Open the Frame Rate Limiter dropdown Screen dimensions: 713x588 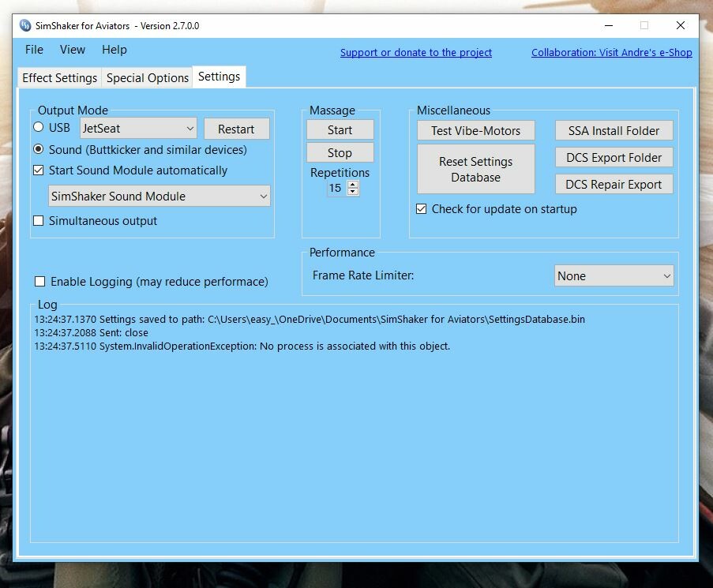pyautogui.click(x=614, y=275)
